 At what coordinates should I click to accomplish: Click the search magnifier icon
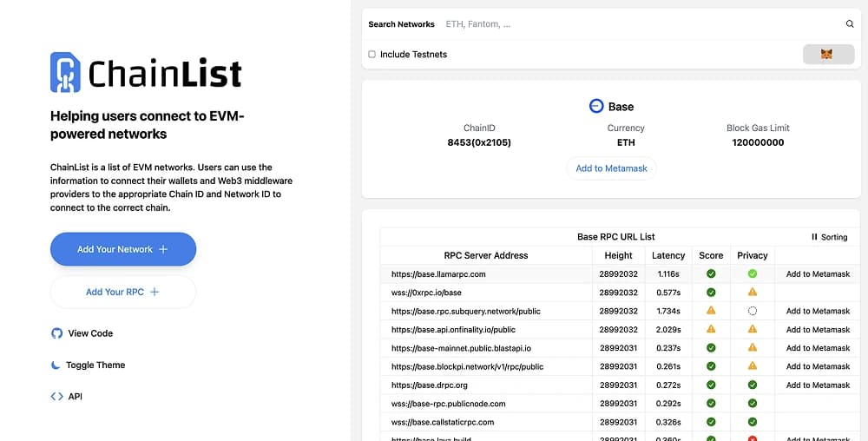(x=849, y=23)
